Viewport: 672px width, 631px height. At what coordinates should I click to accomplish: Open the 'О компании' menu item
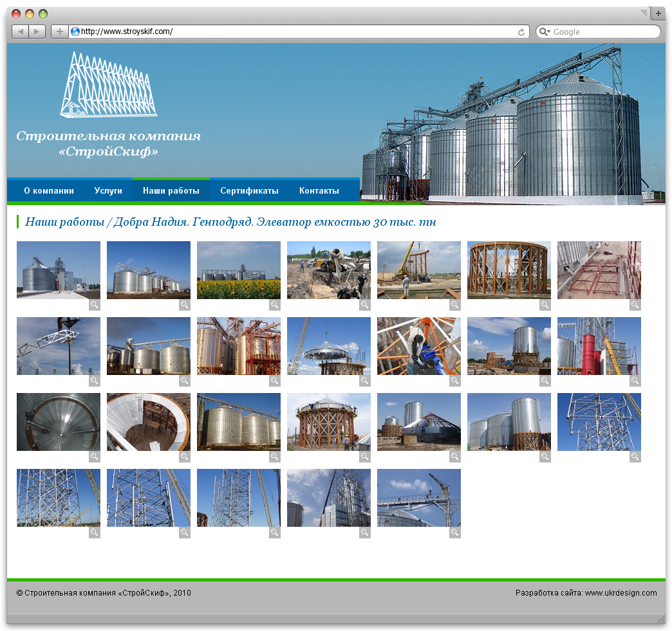pos(49,191)
